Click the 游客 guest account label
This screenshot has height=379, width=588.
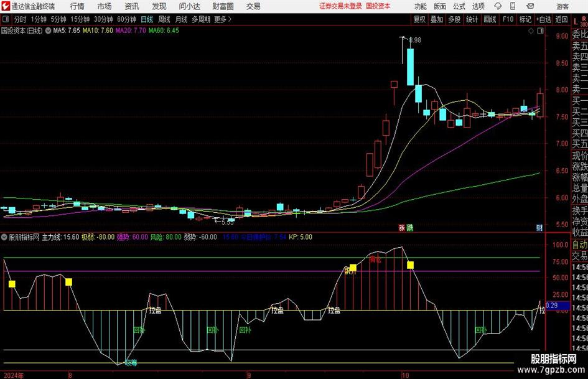point(562,6)
